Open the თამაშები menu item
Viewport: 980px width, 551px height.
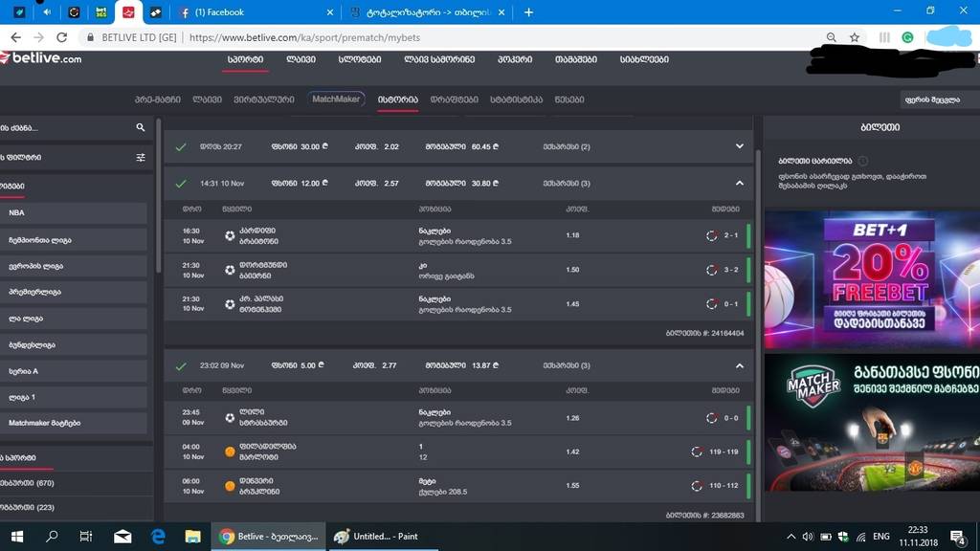point(575,59)
